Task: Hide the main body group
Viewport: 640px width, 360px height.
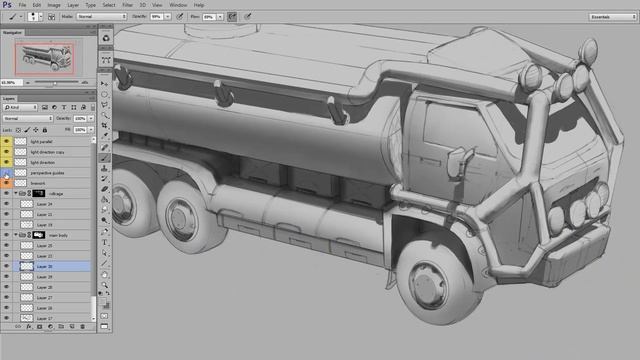Action: click(6, 235)
